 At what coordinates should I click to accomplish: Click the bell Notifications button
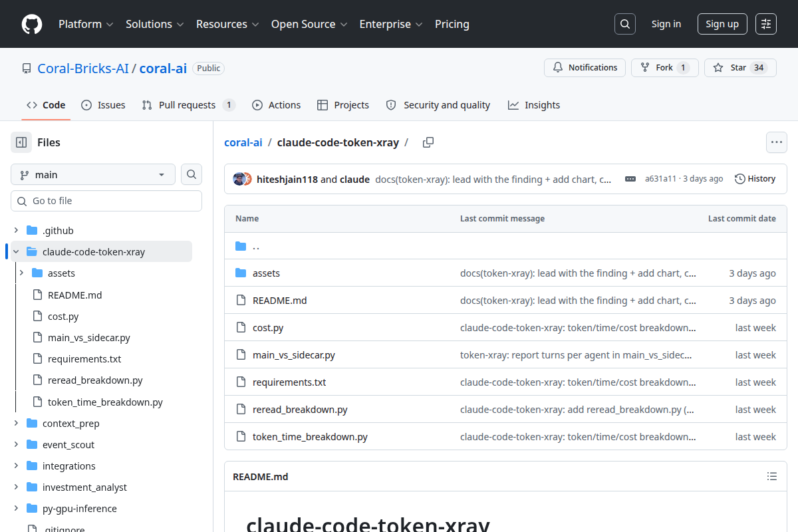point(585,68)
